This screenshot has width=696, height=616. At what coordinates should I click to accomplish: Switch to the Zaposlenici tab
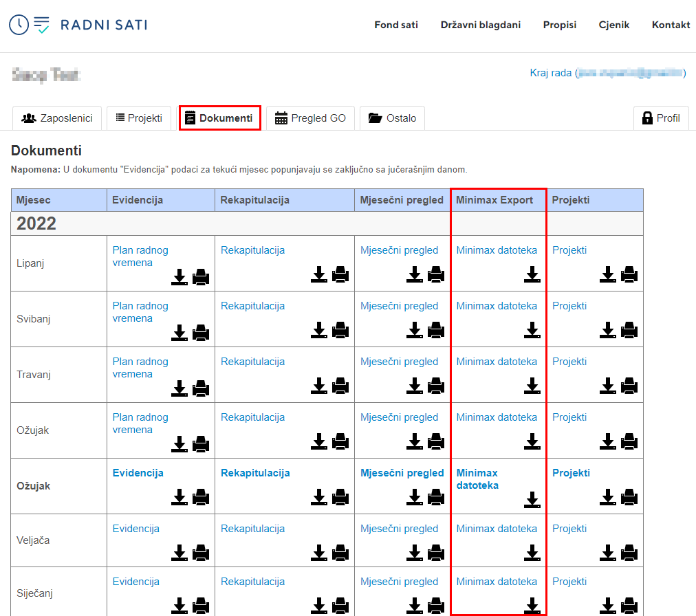point(58,118)
